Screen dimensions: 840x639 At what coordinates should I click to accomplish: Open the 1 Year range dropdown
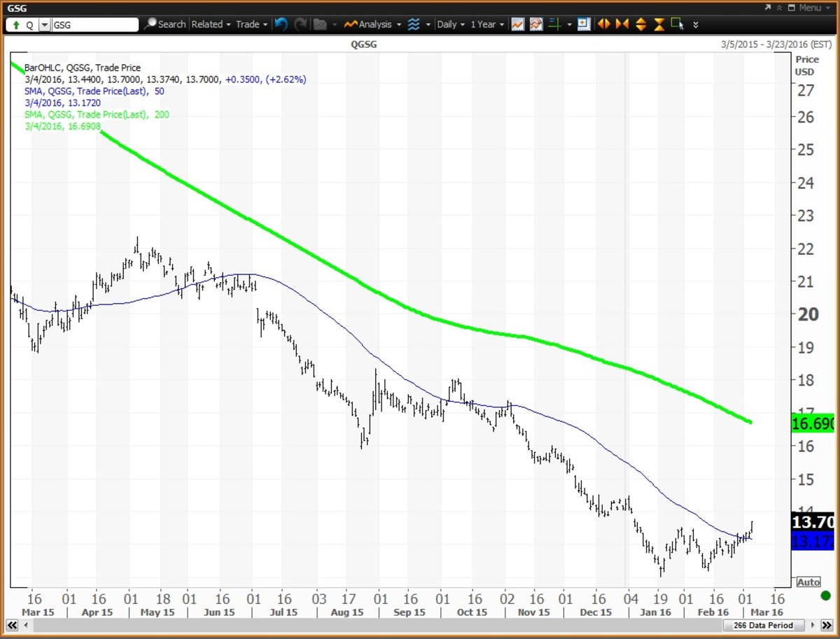tap(487, 24)
